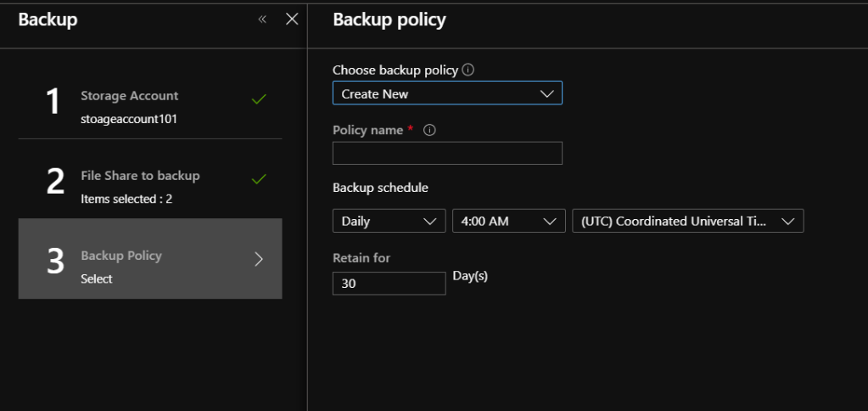868x411 pixels.
Task: Click the stoageaccount101 account name
Action: pos(129,119)
